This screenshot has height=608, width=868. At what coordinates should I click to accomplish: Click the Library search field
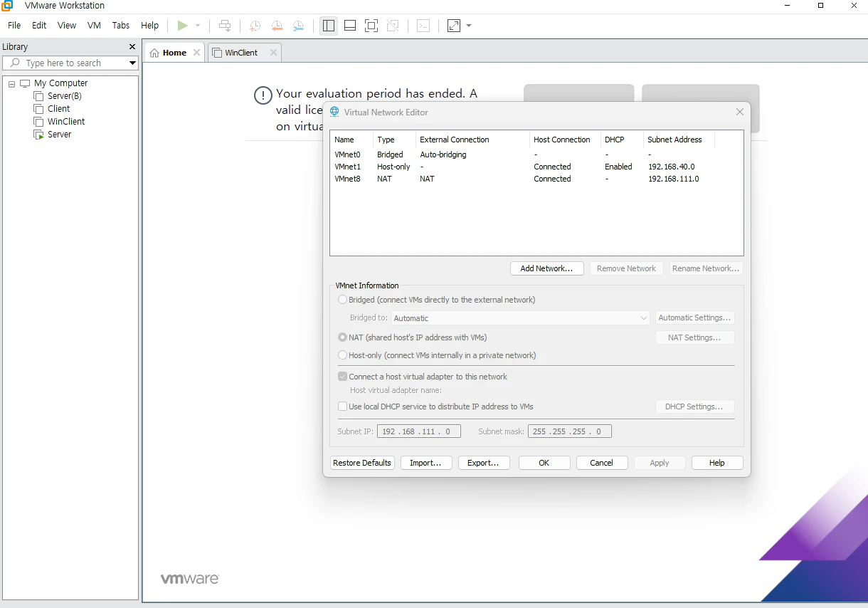(70, 63)
